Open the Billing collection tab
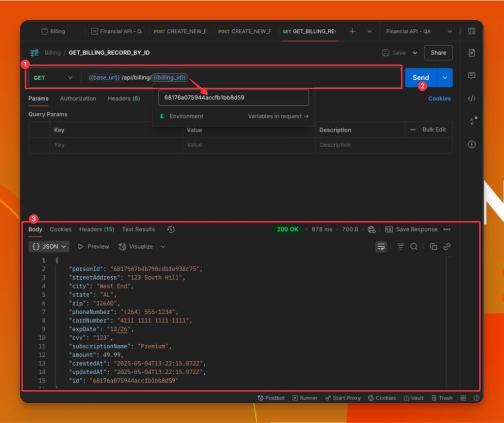 click(x=53, y=31)
